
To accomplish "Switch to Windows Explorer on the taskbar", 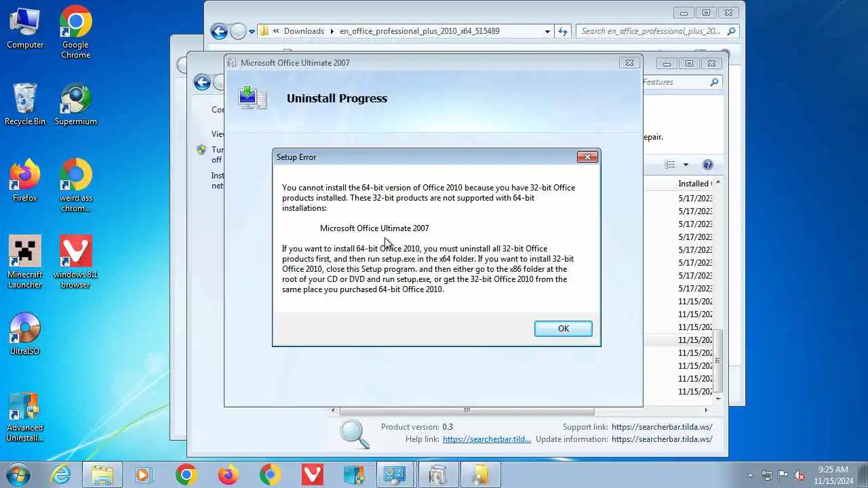I will click(102, 474).
